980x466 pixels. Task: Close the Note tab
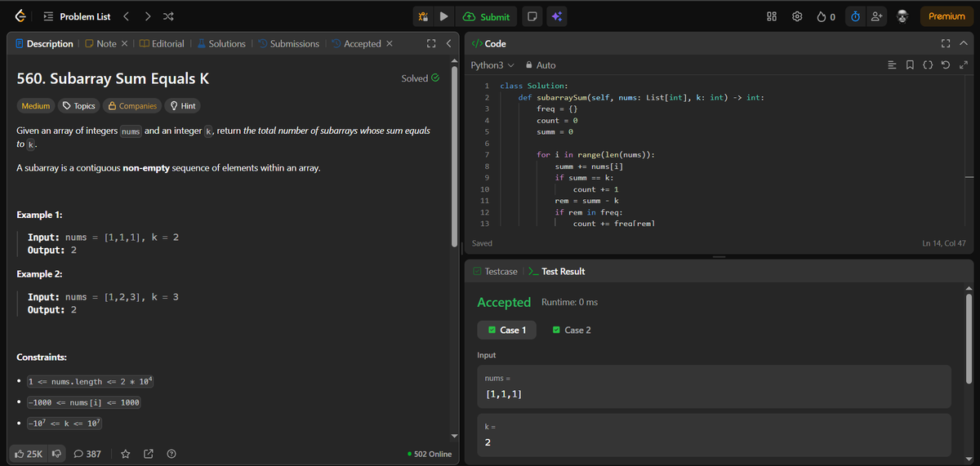123,44
